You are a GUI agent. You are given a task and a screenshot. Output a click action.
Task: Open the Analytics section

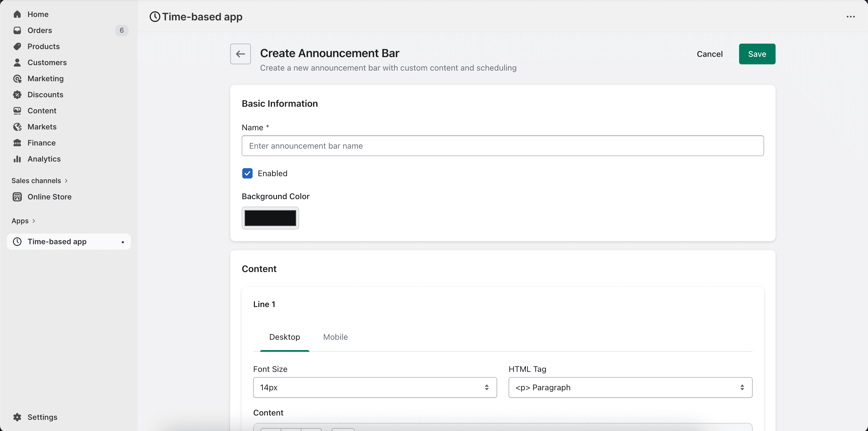pos(44,159)
